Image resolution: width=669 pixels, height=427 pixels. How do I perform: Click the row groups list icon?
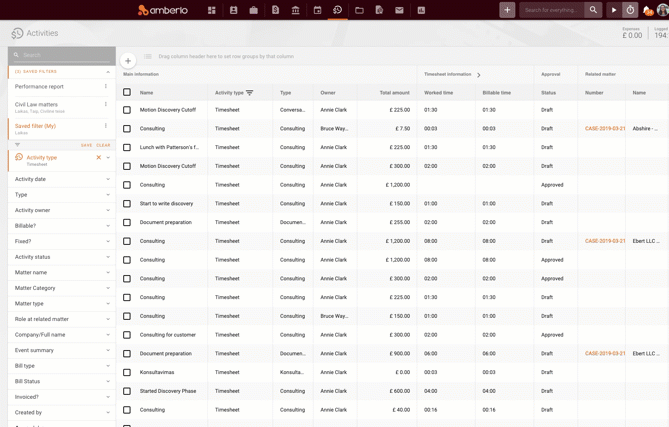coord(148,56)
